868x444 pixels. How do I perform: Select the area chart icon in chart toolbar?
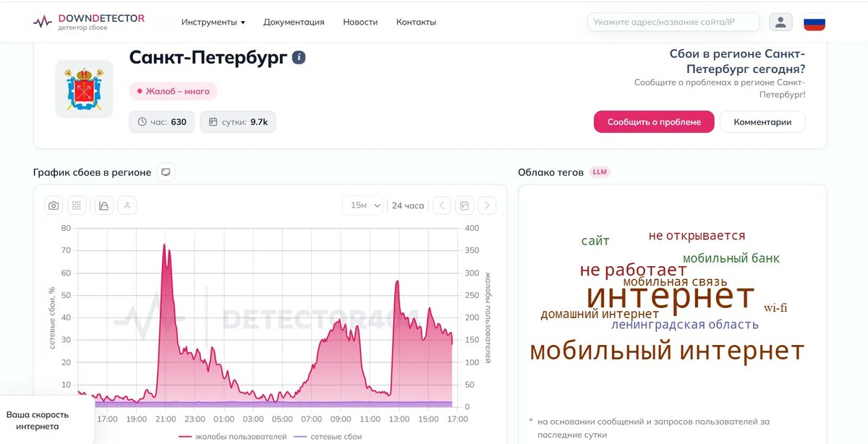[x=103, y=205]
